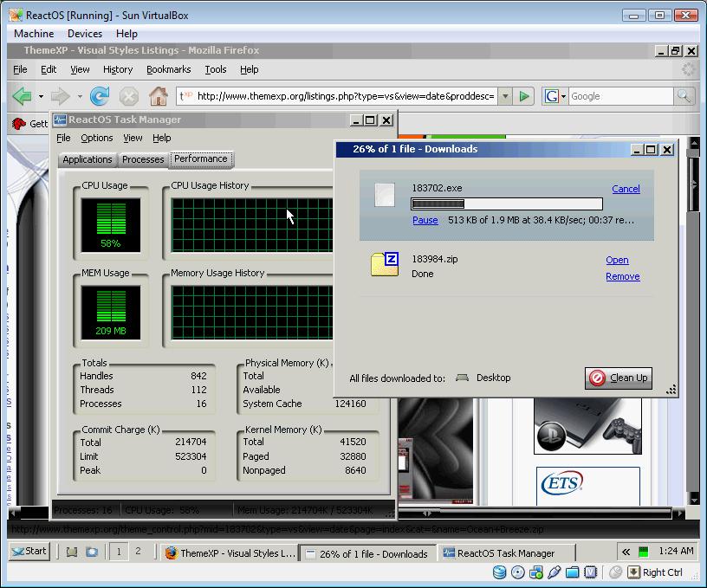Screen dimensions: 707x588
Task: Expand the hidden tray icons chevron
Action: (626, 552)
